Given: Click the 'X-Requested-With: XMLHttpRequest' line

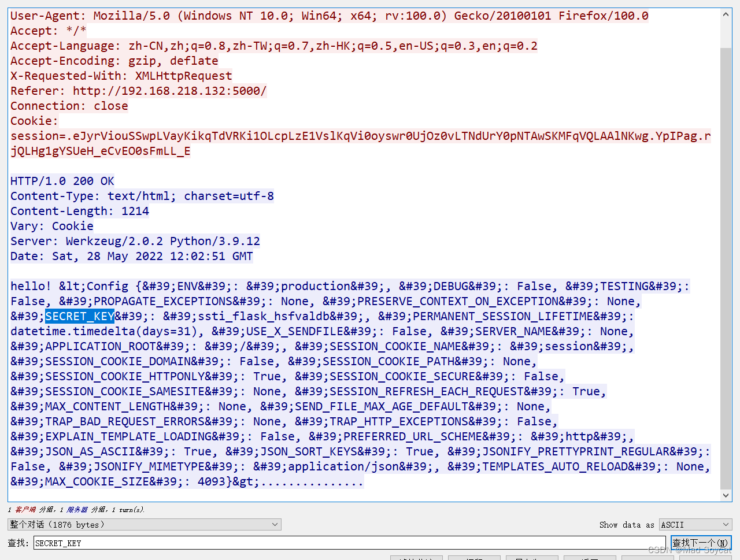Looking at the screenshot, I should pyautogui.click(x=121, y=76).
